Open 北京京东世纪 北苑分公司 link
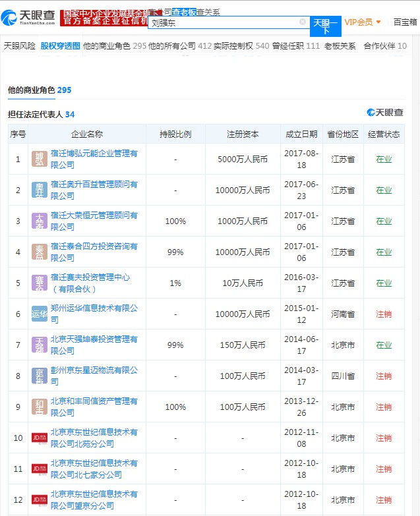Viewport: 420px width, 516px height. pyautogui.click(x=94, y=438)
